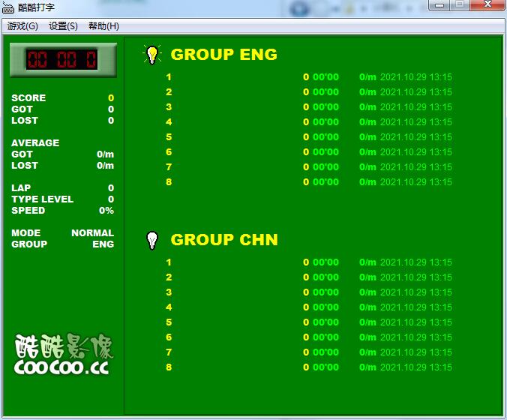The image size is (507, 420).
Task: Click the SCORE value in stats panel
Action: coord(111,98)
